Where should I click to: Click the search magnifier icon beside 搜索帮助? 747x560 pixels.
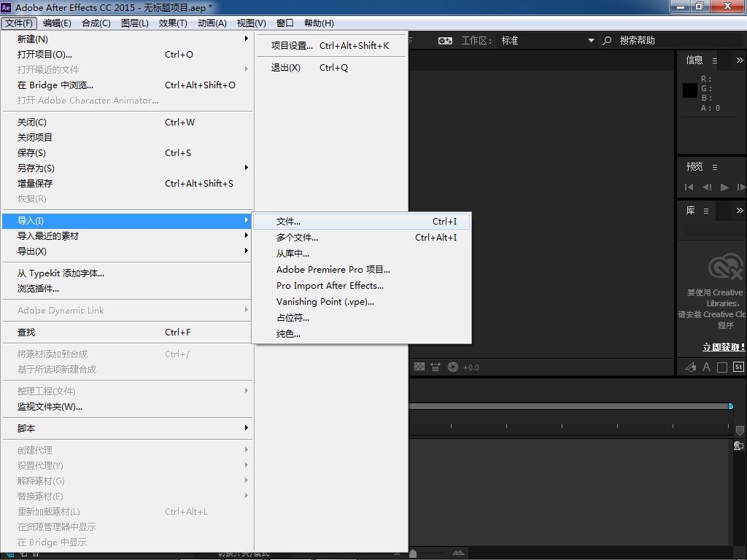pos(607,41)
